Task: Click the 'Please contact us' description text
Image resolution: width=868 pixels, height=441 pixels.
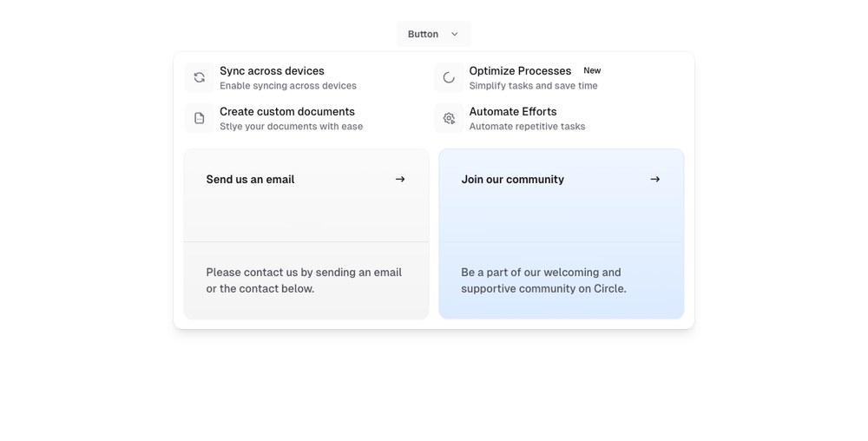Action: point(304,280)
